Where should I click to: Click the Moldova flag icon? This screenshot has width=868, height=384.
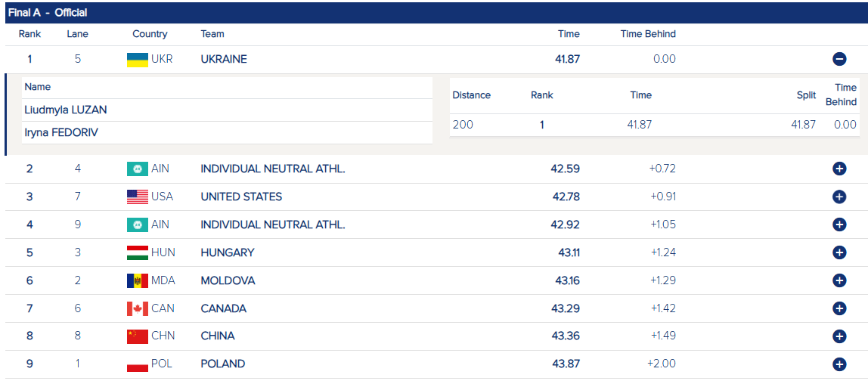point(137,281)
